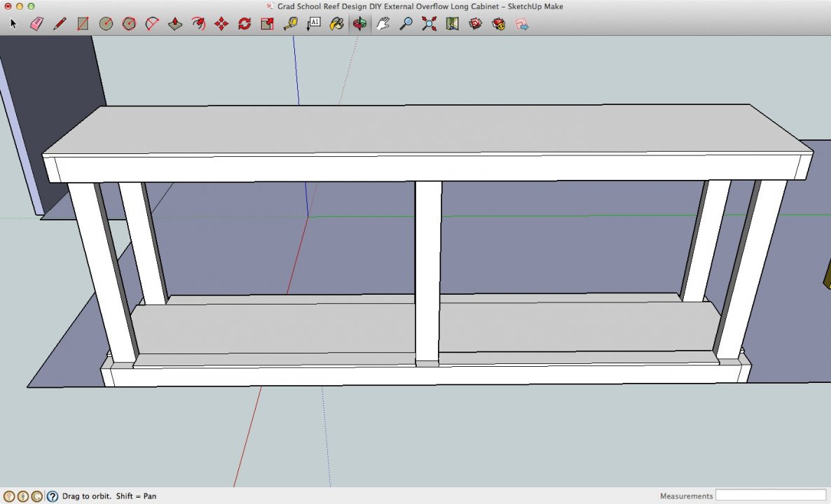
Task: Choose the Rotate tool
Action: pyautogui.click(x=245, y=24)
